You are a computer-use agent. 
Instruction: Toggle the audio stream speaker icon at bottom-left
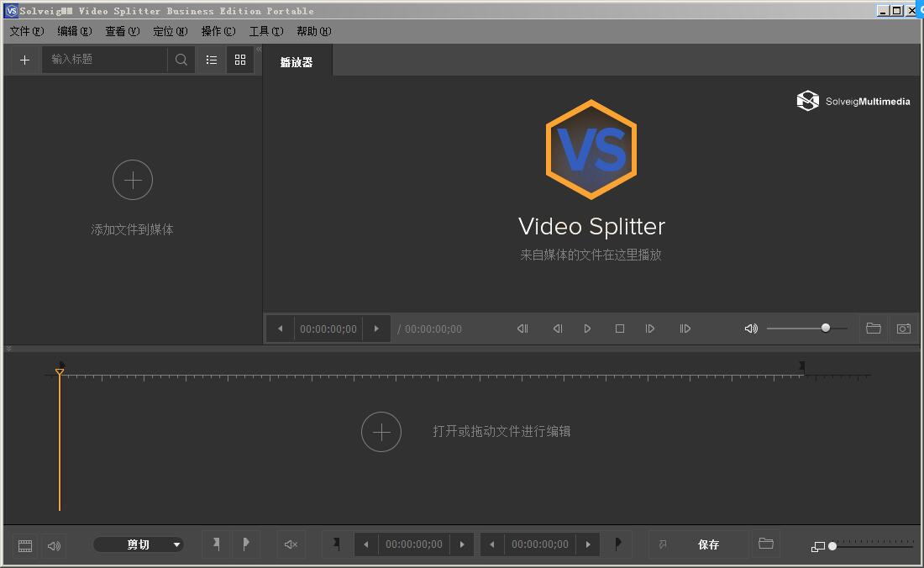(x=55, y=545)
